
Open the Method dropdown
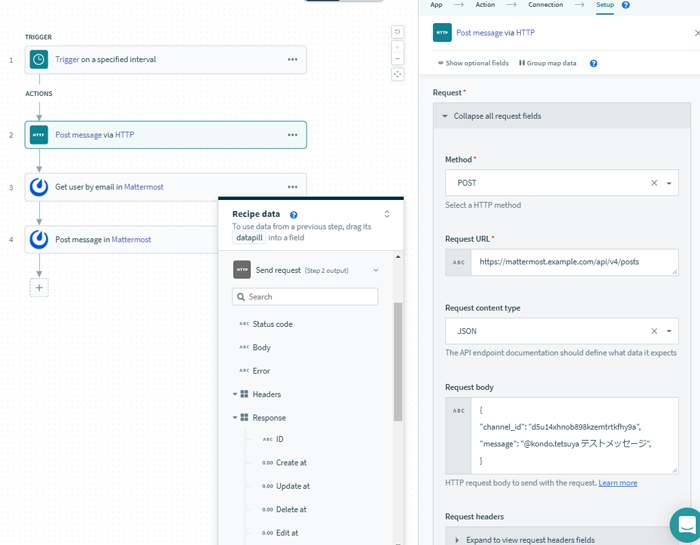pos(669,183)
